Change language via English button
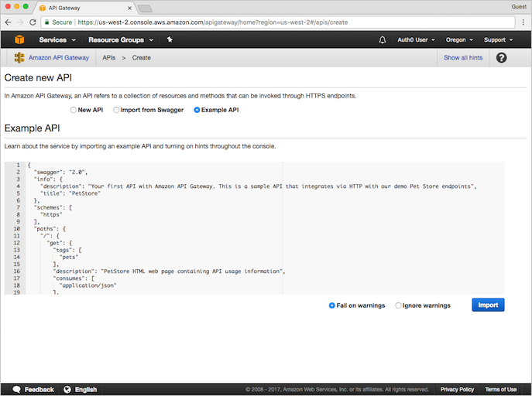 (86, 390)
